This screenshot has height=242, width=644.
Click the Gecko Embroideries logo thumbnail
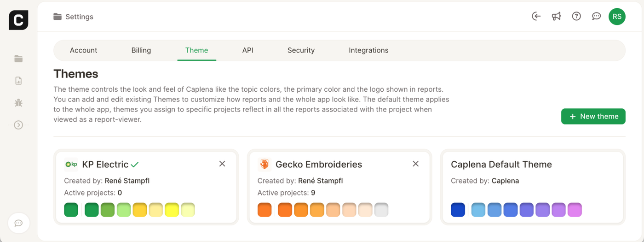[264, 164]
